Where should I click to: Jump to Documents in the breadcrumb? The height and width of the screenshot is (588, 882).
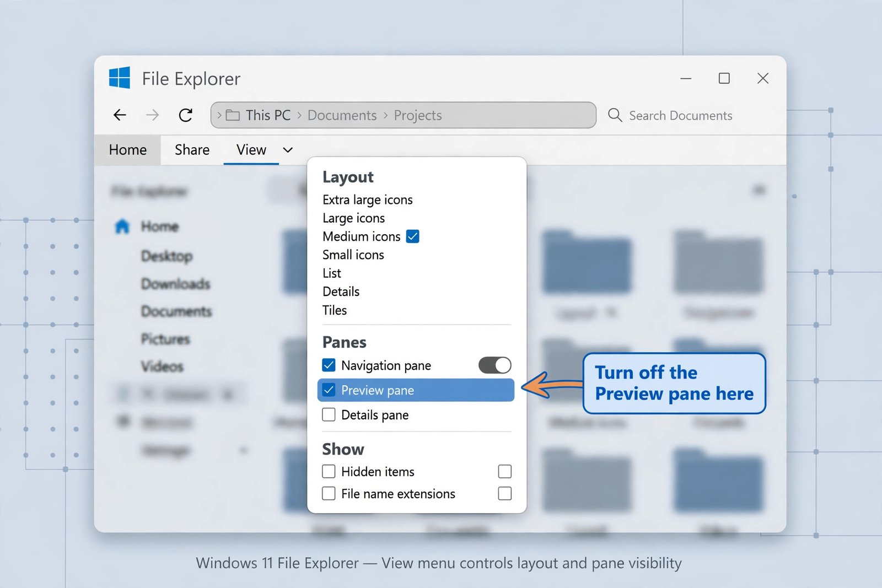click(342, 115)
